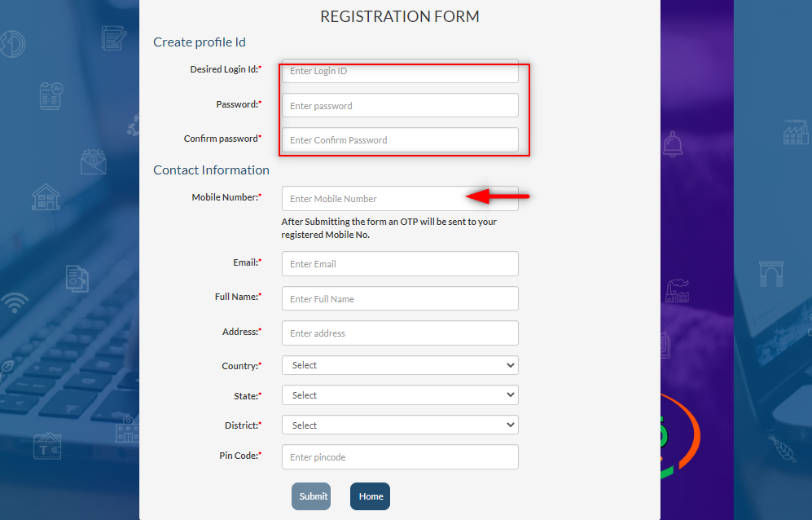The height and width of the screenshot is (520, 812).
Task: Focus the Enter password field
Action: pos(400,105)
